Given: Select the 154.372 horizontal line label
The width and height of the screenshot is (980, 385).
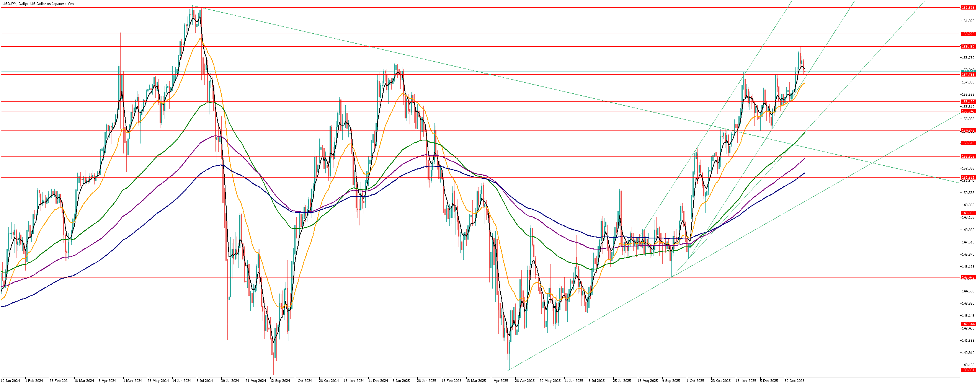Looking at the screenshot, I should point(968,131).
